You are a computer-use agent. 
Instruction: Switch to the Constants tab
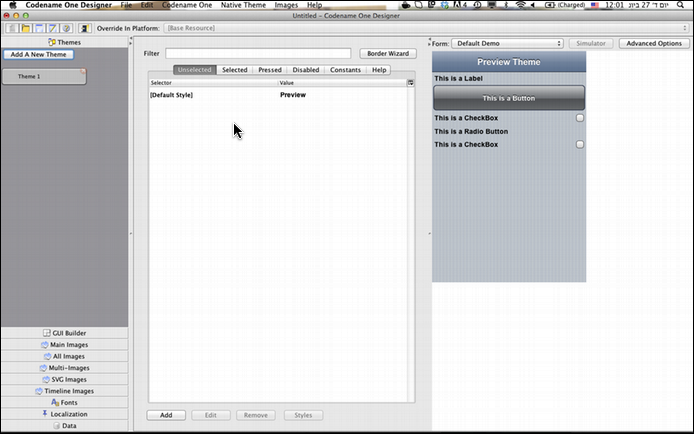coord(345,70)
